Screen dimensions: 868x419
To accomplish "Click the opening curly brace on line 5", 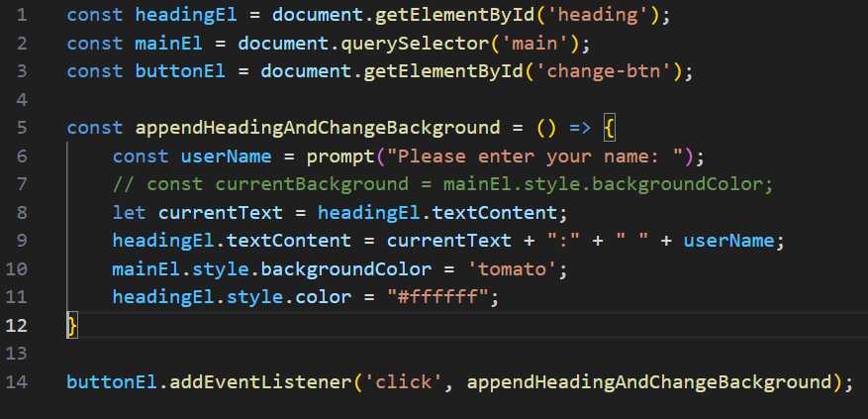I will pos(609,129).
